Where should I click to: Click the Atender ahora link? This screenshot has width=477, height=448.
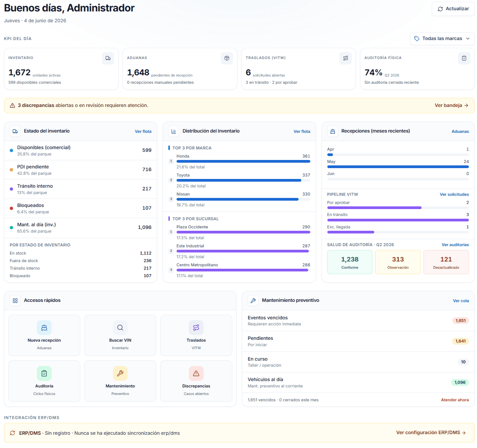(455, 400)
